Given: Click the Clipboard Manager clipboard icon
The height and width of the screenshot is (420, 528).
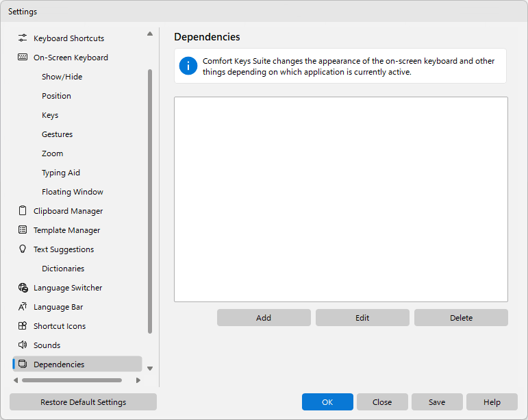Looking at the screenshot, I should pyautogui.click(x=23, y=210).
